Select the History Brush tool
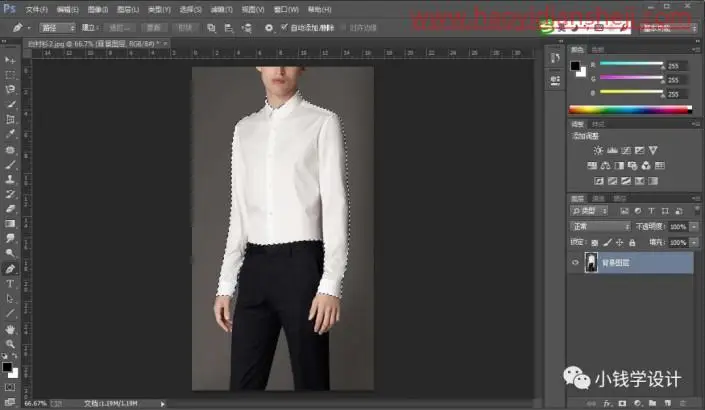This screenshot has height=410, width=705. click(x=10, y=194)
